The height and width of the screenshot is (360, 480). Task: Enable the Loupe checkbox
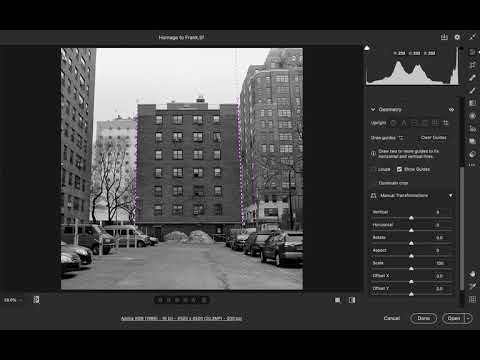click(373, 169)
